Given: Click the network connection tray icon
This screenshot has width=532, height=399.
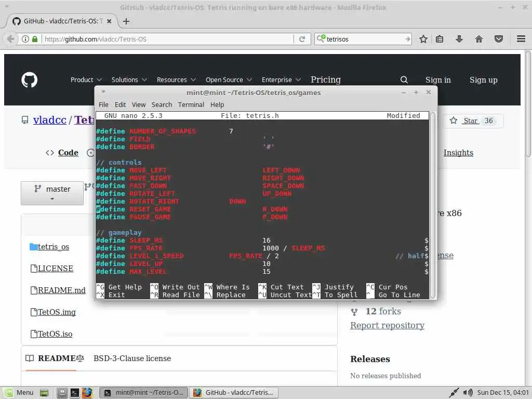Looking at the screenshot, I should point(454,393).
